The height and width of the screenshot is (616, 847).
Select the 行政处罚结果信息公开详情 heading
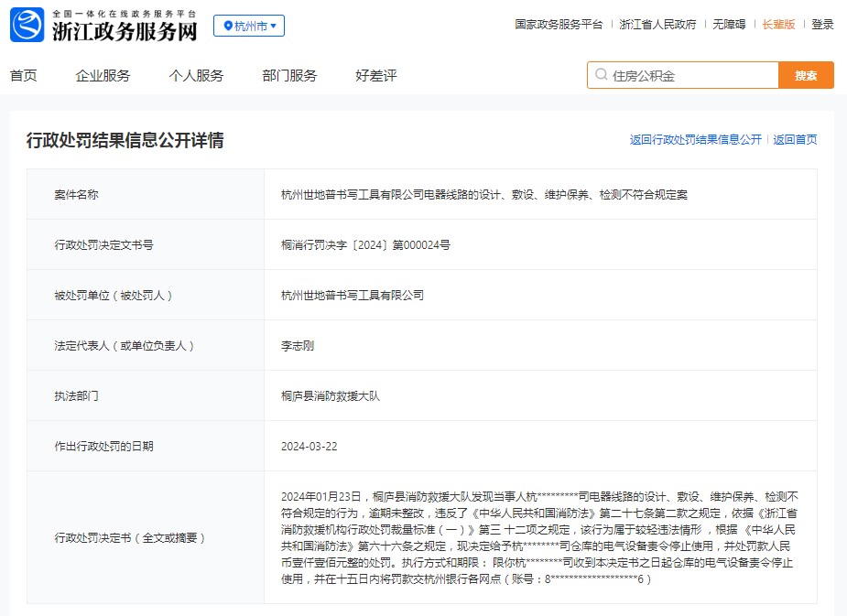click(125, 140)
